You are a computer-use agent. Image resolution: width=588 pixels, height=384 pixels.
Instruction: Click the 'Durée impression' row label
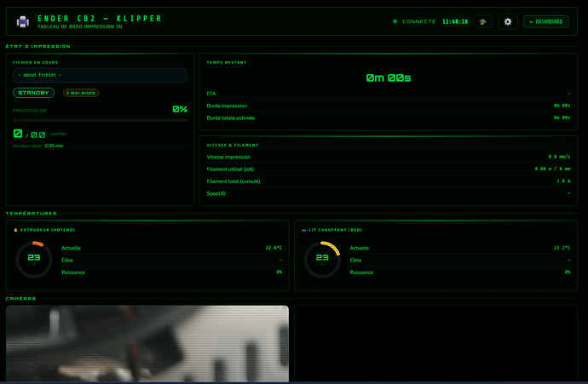(227, 106)
